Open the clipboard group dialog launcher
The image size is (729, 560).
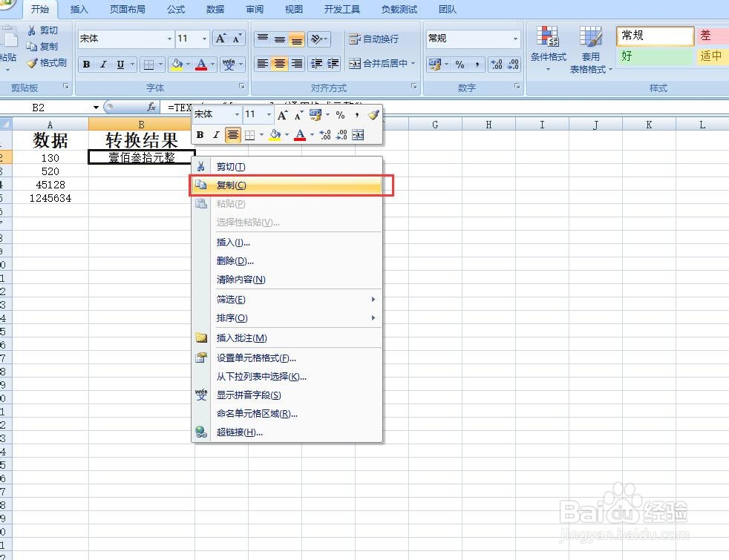point(65,86)
